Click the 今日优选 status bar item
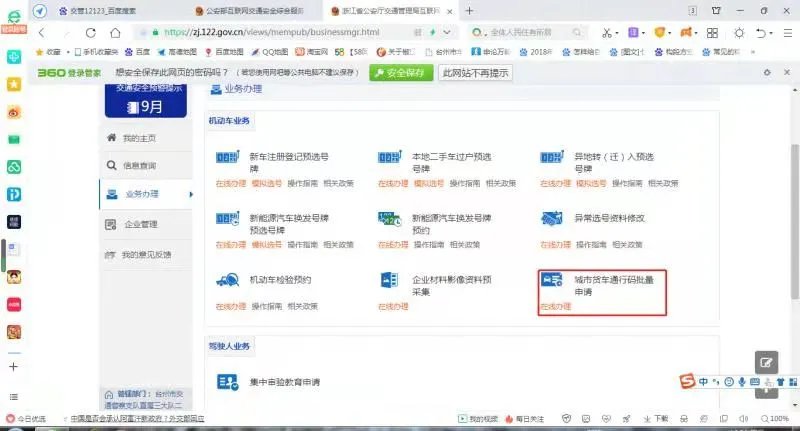This screenshot has height=431, width=800. click(26, 419)
